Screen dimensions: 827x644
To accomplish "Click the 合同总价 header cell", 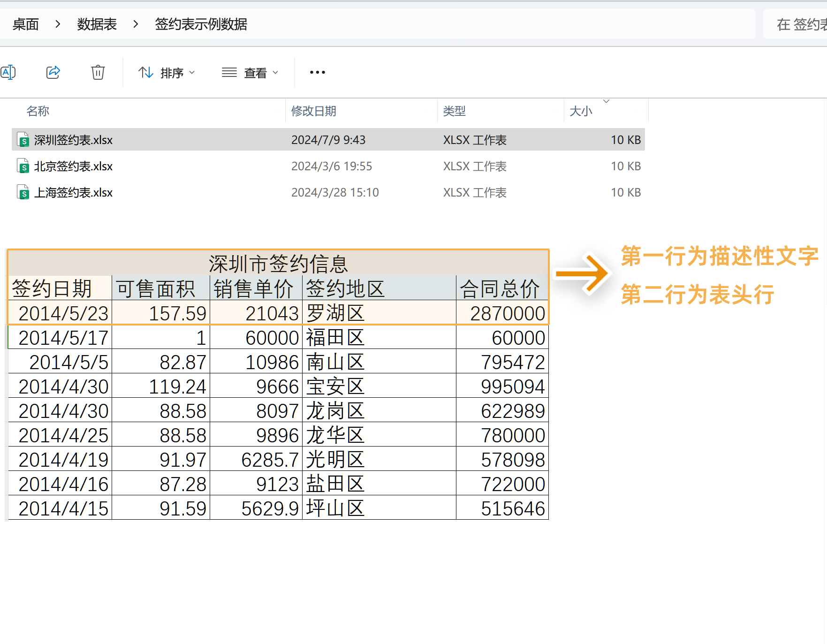I will click(502, 288).
